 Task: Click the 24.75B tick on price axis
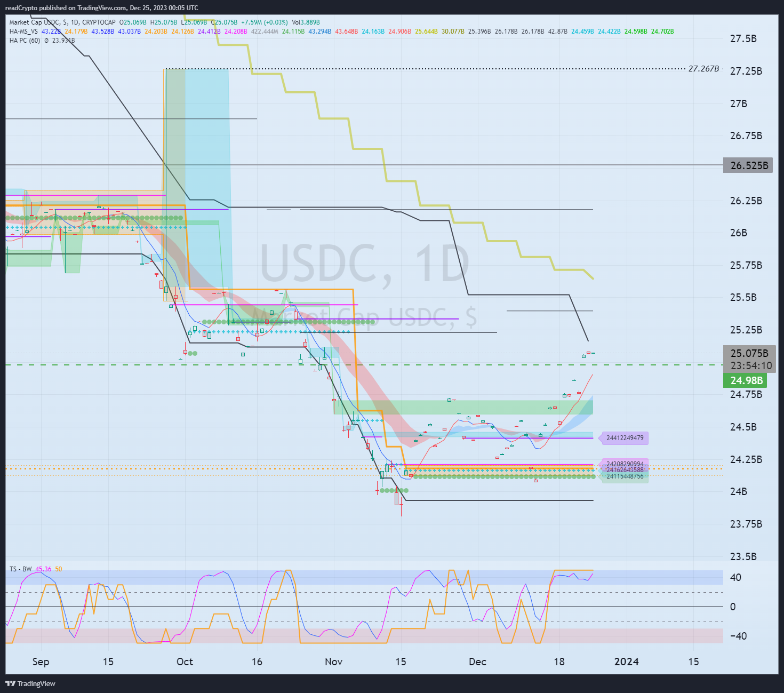coord(746,394)
